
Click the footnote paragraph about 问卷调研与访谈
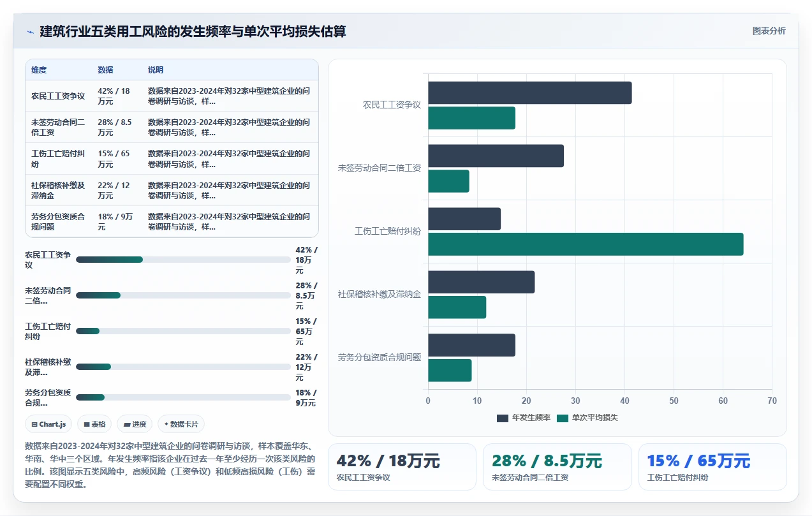[170, 464]
